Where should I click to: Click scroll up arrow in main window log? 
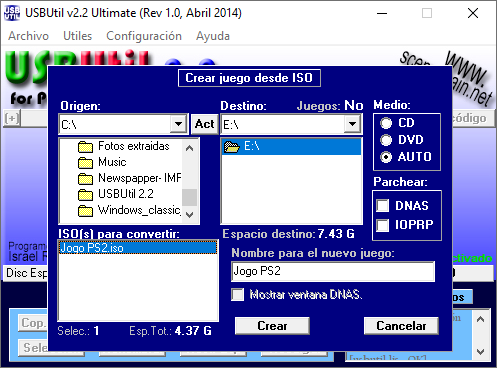pos(480,319)
